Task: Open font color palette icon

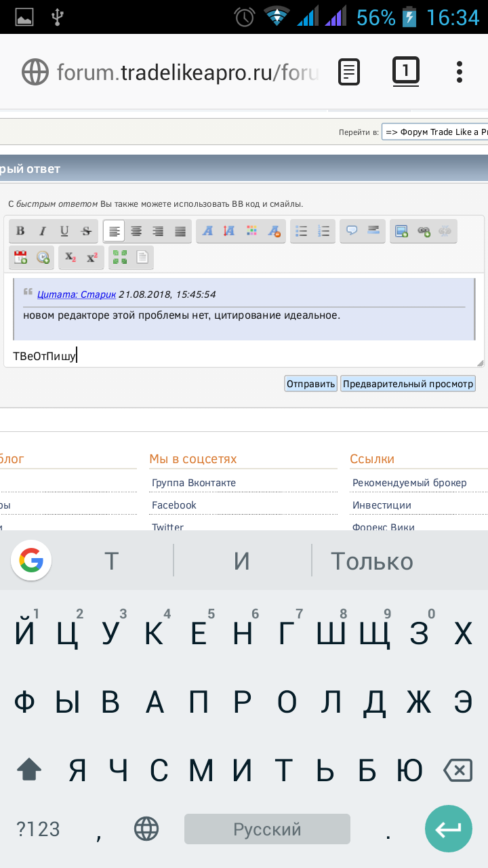Action: (251, 231)
